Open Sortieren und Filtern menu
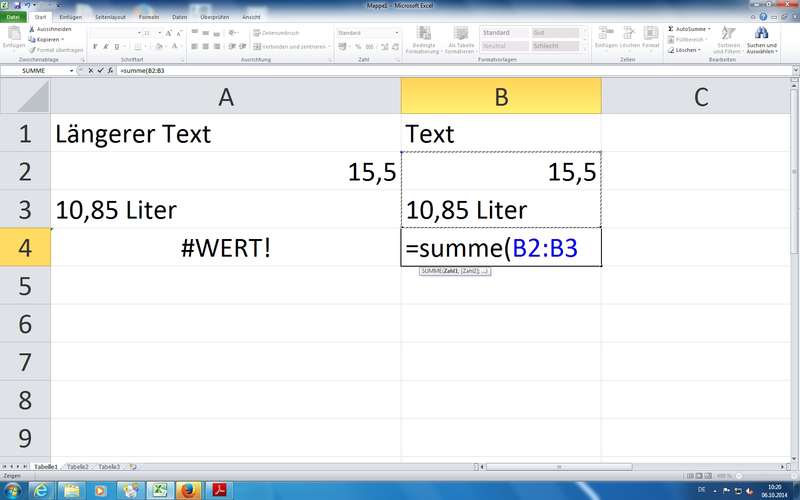This screenshot has height=500, width=800. click(728, 40)
